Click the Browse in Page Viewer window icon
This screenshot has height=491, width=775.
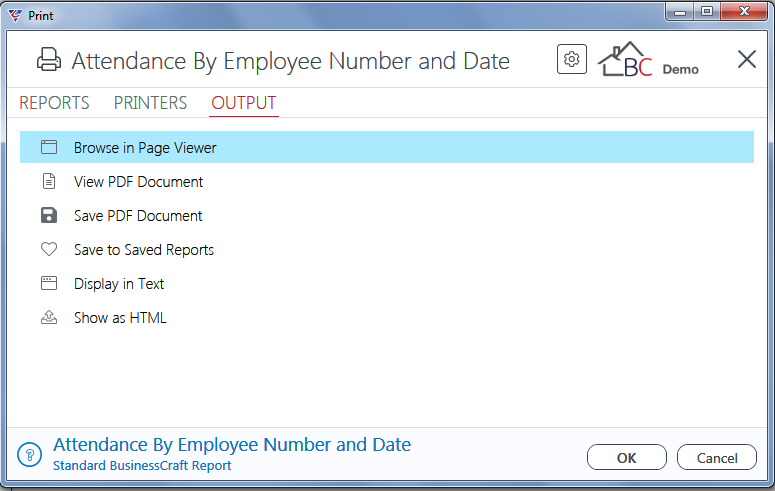tap(49, 147)
